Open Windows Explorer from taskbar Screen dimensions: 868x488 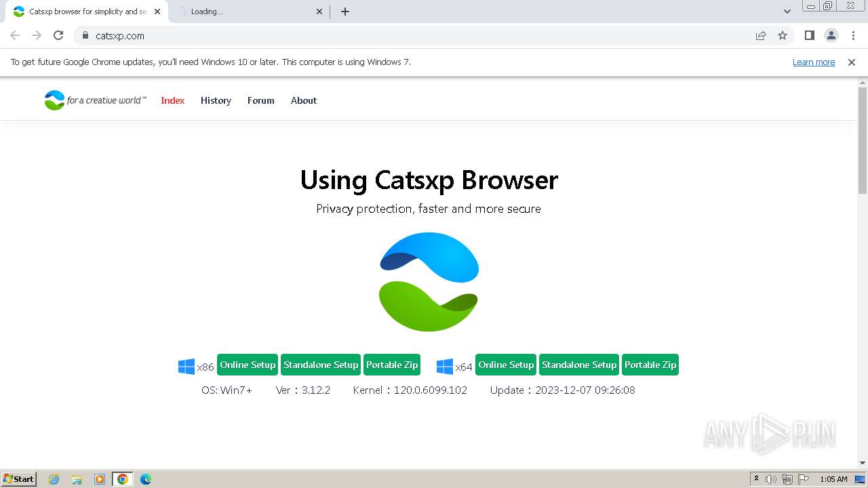point(77,479)
